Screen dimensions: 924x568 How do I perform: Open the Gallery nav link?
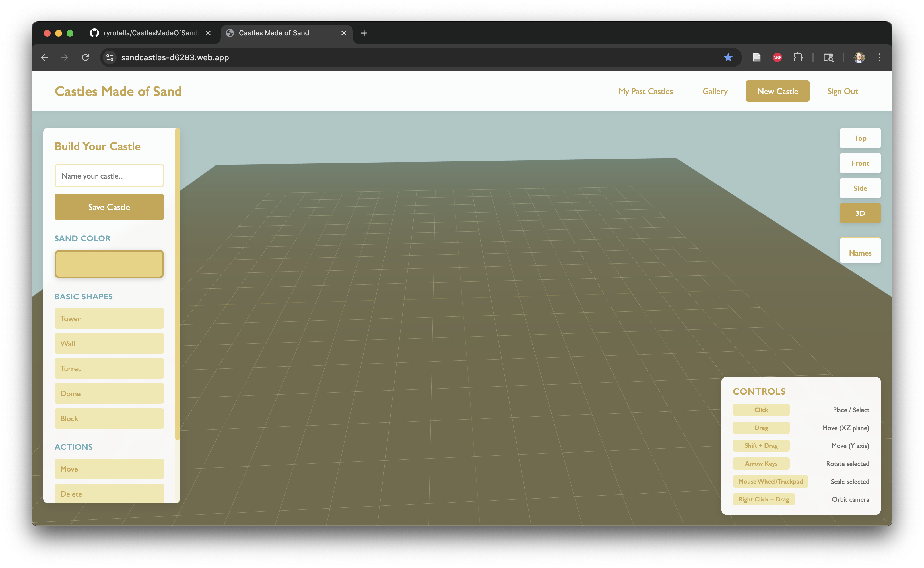pyautogui.click(x=715, y=91)
